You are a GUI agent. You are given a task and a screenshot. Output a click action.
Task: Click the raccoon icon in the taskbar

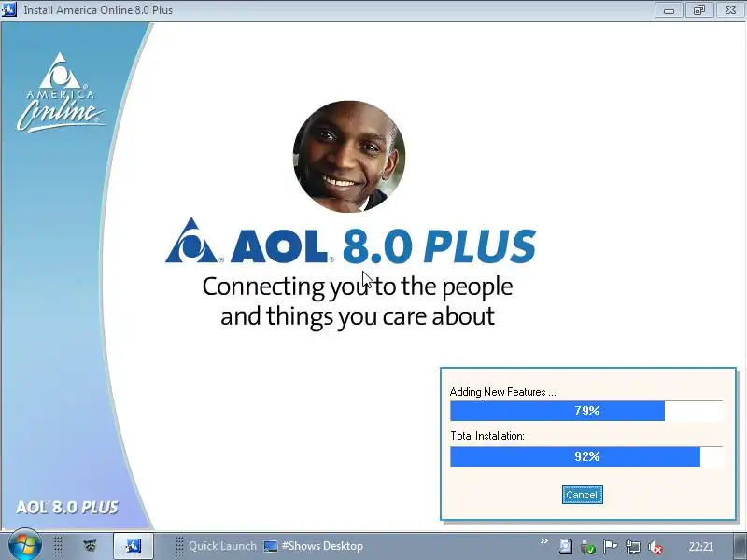90,546
